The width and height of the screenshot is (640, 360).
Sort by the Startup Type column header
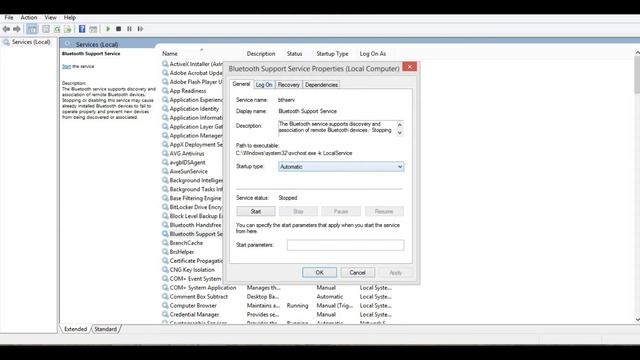pyautogui.click(x=332, y=54)
